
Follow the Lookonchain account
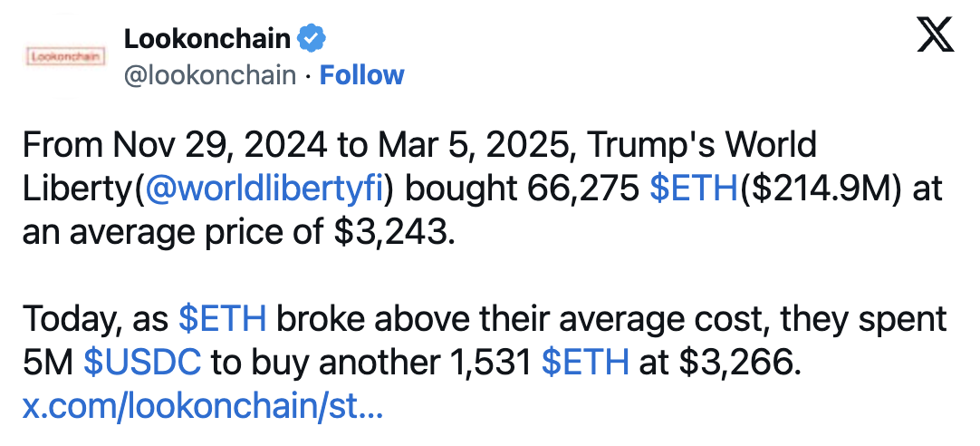click(362, 75)
